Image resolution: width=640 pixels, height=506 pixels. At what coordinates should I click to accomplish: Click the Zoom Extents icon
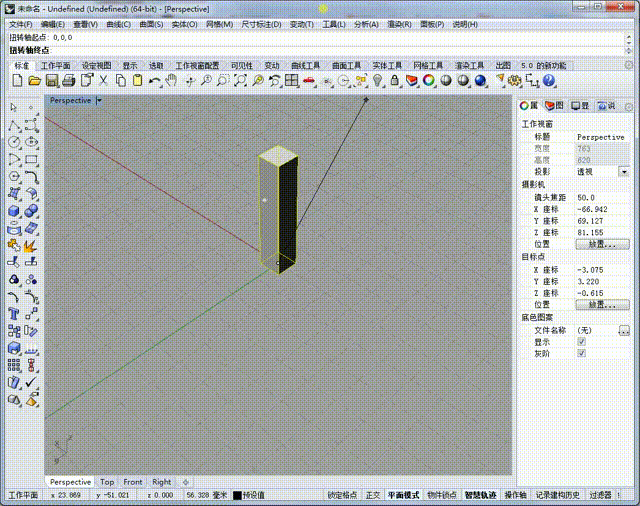240,80
